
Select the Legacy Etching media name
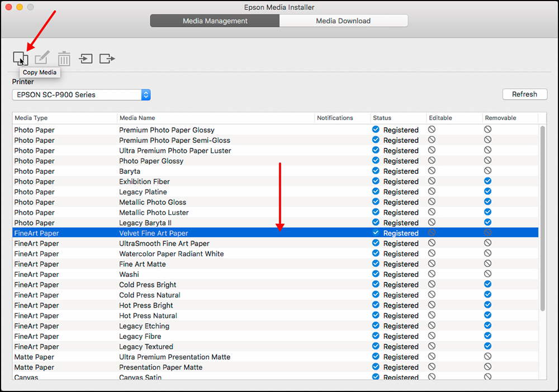click(144, 326)
